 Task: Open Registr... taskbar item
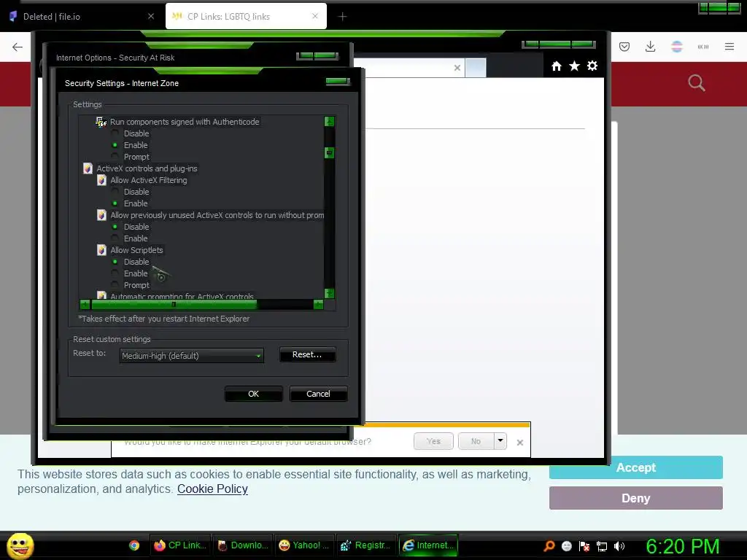click(365, 545)
